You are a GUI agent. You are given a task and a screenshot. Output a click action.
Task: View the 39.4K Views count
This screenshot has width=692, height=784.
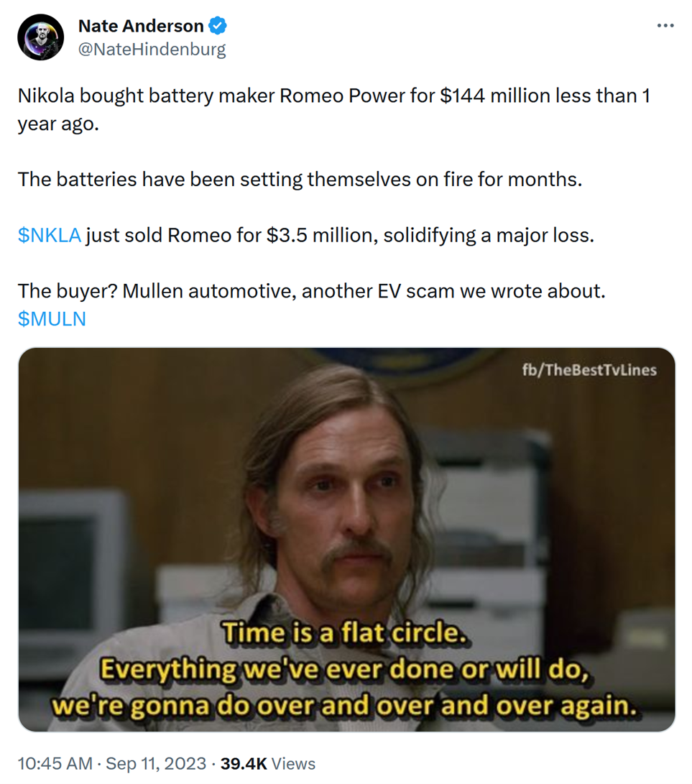coord(268,763)
